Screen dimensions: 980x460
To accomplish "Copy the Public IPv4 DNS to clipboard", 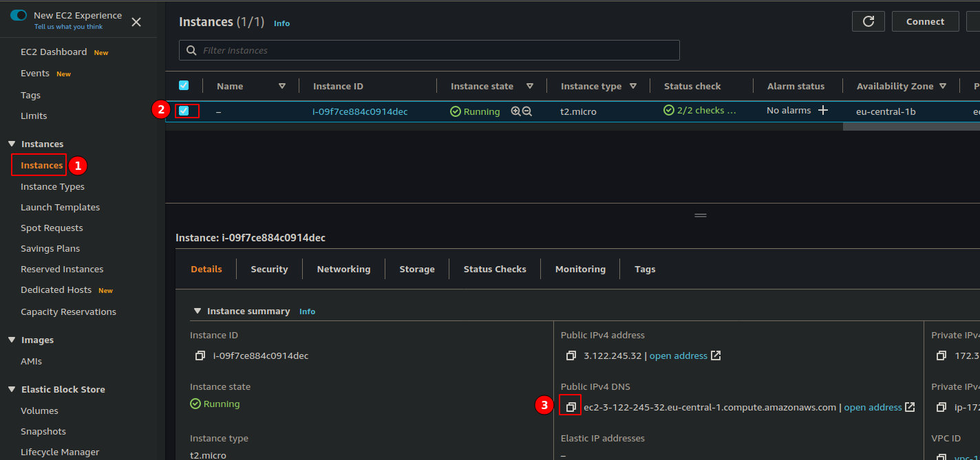I will pos(571,407).
